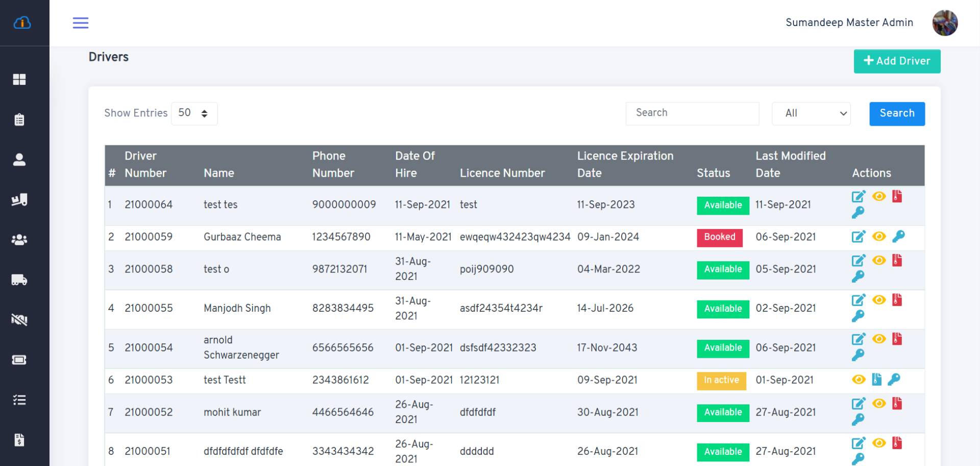This screenshot has height=466, width=980.
Task: Open the single user icon in sidebar
Action: pos(19,159)
